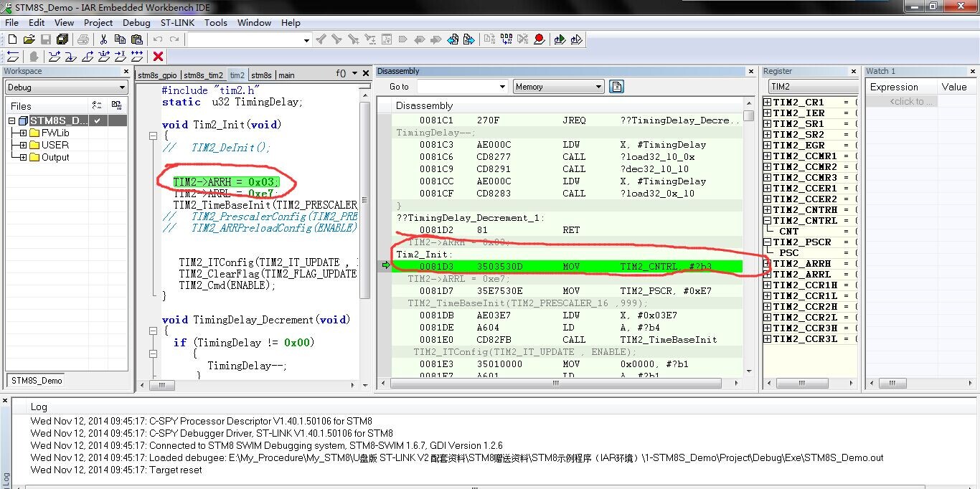Image resolution: width=980 pixels, height=489 pixels.
Task: Click Download and Debug icon
Action: coord(560,39)
